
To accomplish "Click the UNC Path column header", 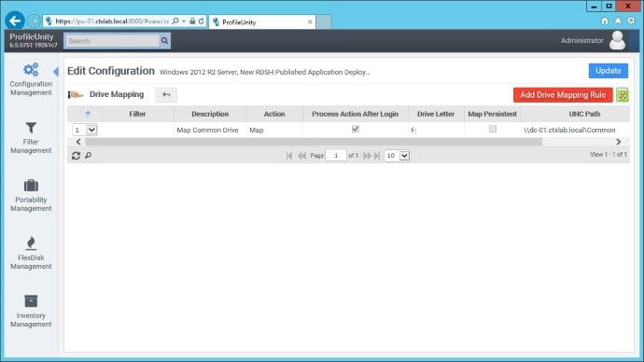I will point(584,114).
